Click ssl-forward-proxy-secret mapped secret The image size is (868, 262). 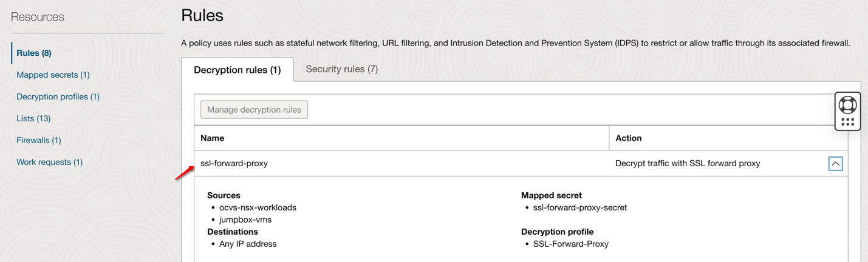pos(580,207)
